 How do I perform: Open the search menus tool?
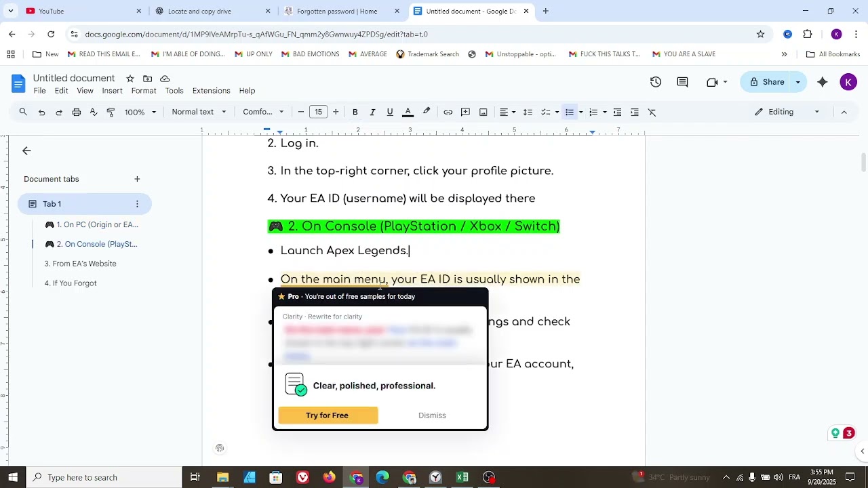pyautogui.click(x=23, y=112)
